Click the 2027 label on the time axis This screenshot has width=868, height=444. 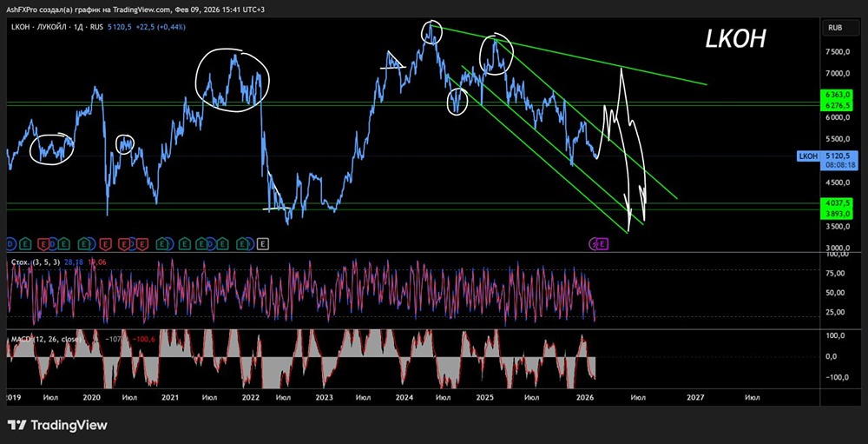[x=695, y=397]
